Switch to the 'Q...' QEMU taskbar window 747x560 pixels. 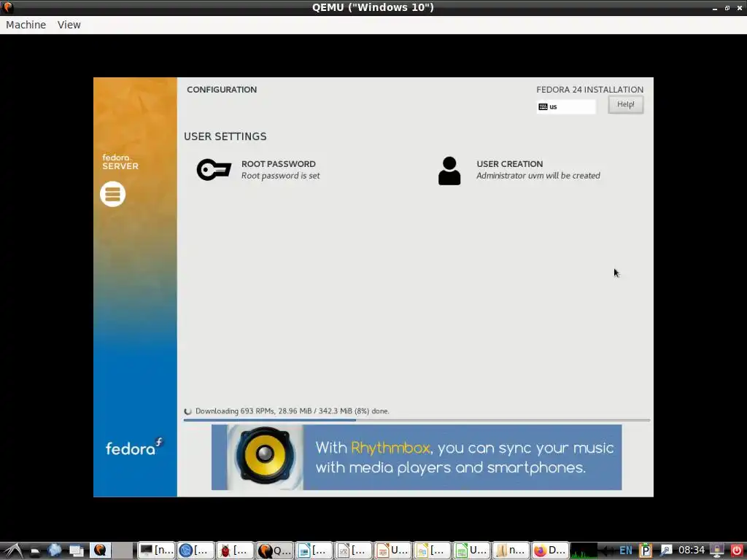click(x=274, y=551)
